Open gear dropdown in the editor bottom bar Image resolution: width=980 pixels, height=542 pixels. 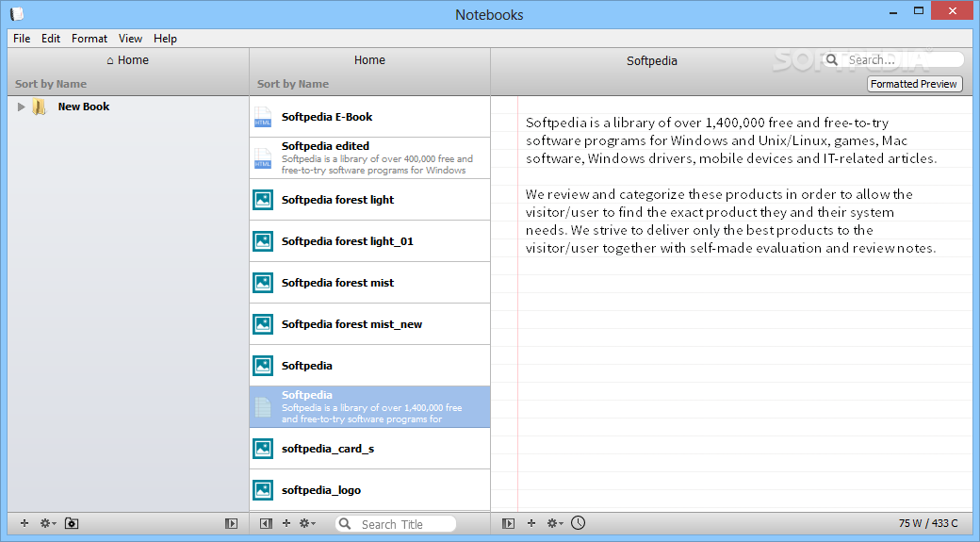(x=555, y=523)
